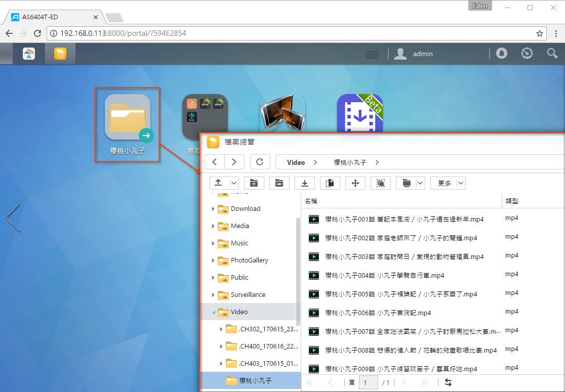Click the 櫻桃小丸子 breadcrumb segment

point(350,162)
